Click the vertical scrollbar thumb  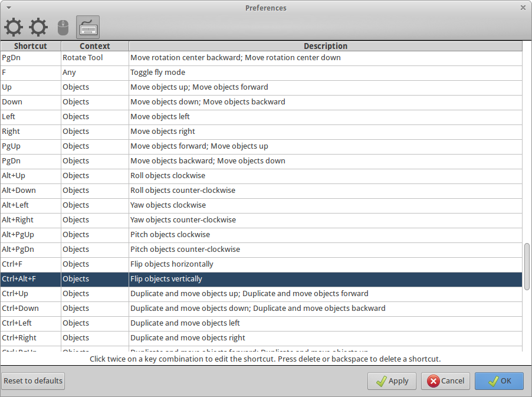(527, 264)
